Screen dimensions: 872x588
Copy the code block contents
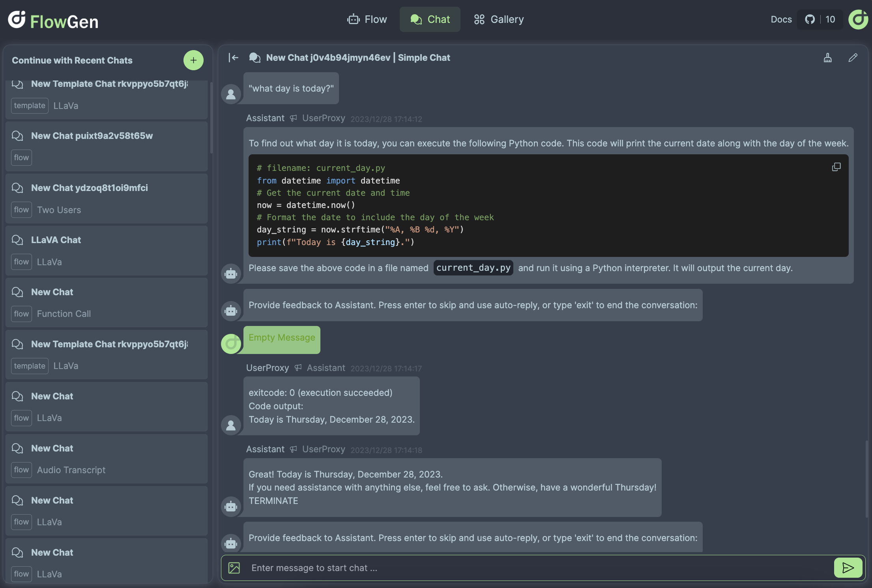pyautogui.click(x=836, y=167)
